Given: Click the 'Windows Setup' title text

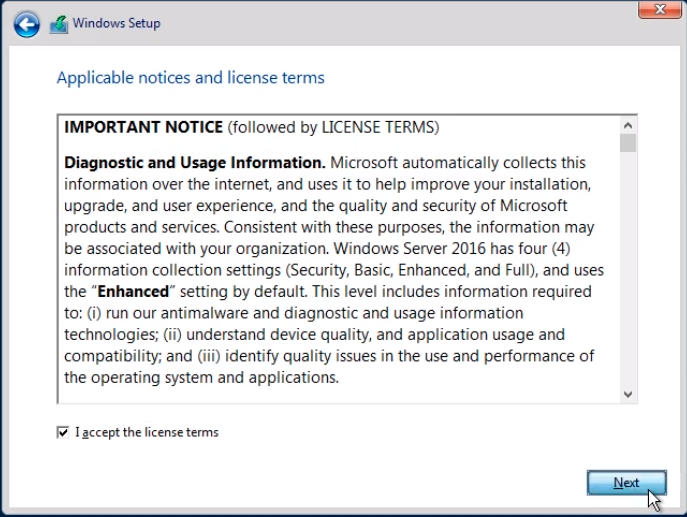Looking at the screenshot, I should tap(117, 23).
